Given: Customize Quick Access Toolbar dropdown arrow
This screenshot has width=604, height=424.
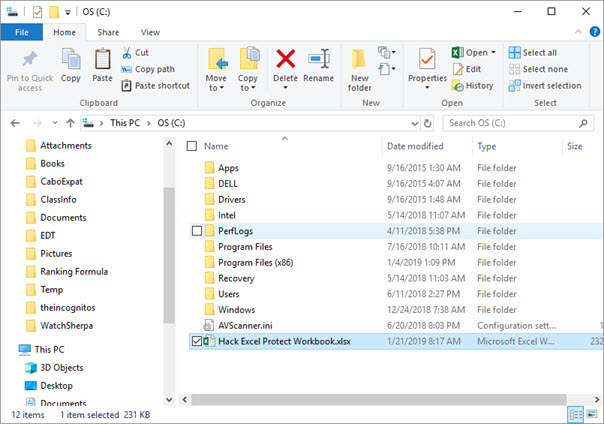Looking at the screenshot, I should click(68, 12).
